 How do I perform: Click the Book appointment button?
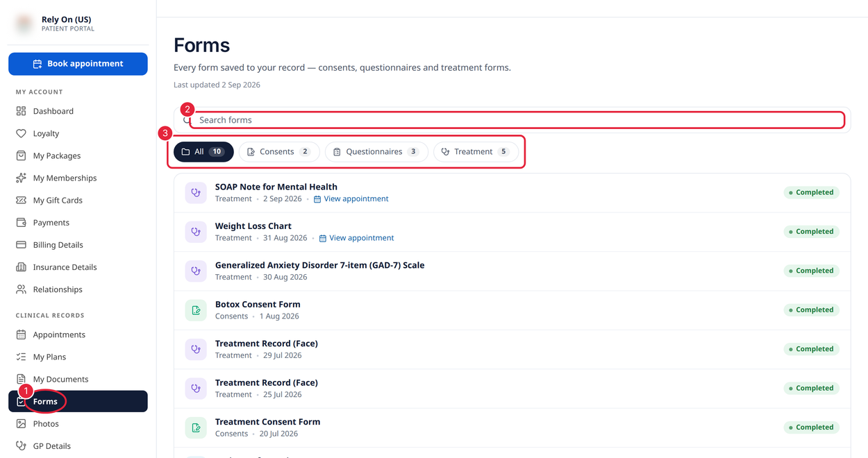[78, 64]
